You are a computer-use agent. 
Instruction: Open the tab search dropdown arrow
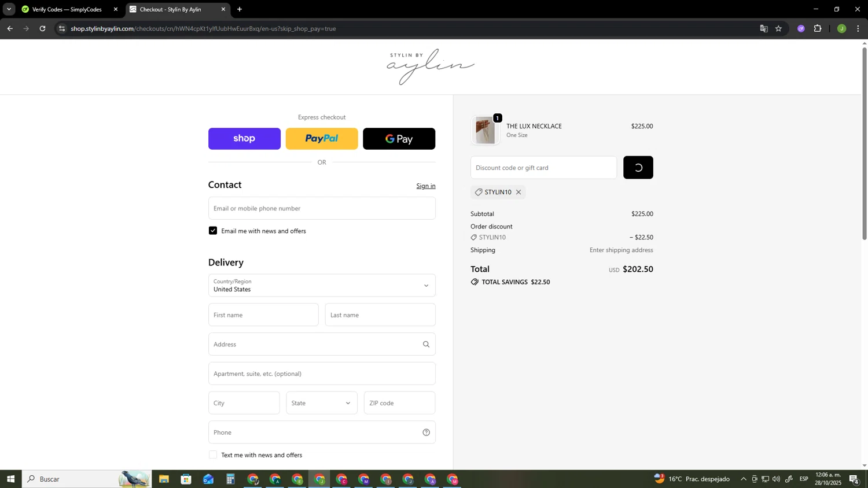tap(9, 9)
